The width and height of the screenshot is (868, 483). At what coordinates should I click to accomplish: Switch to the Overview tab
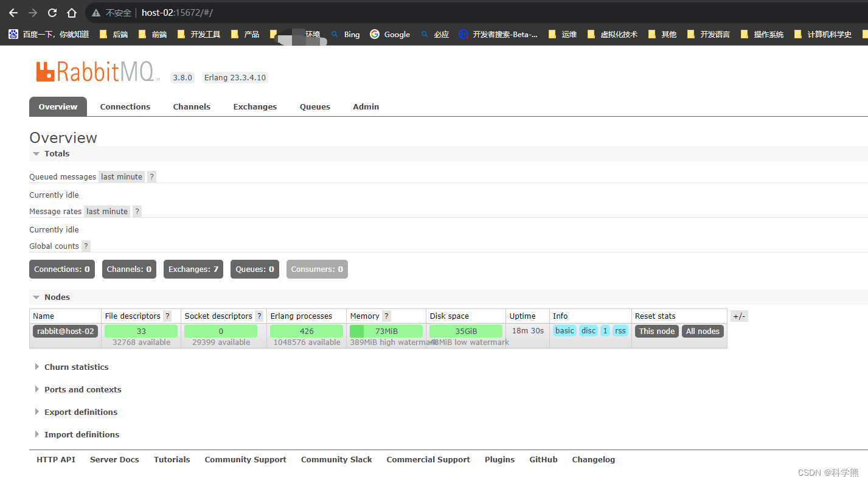[58, 106]
